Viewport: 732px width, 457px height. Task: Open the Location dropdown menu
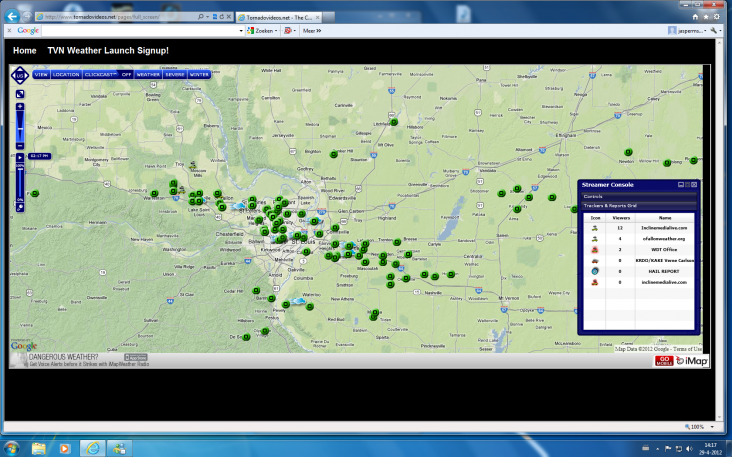coord(66,74)
